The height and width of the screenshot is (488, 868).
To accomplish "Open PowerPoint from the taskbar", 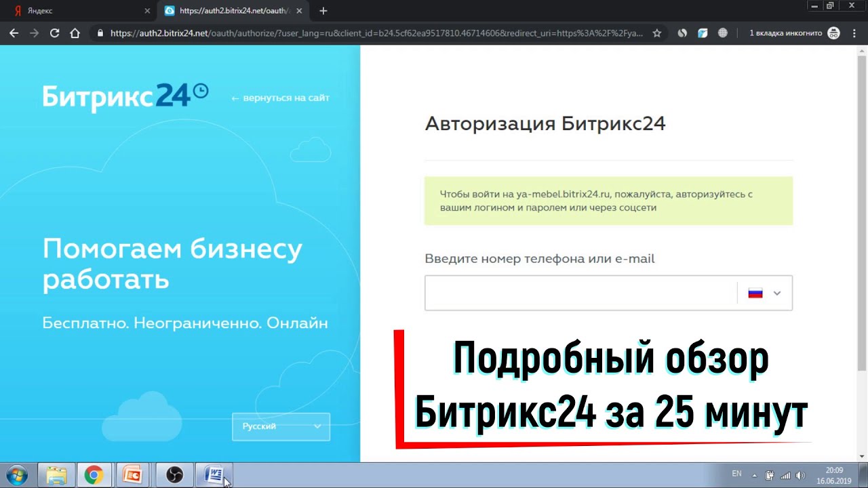I will click(134, 475).
